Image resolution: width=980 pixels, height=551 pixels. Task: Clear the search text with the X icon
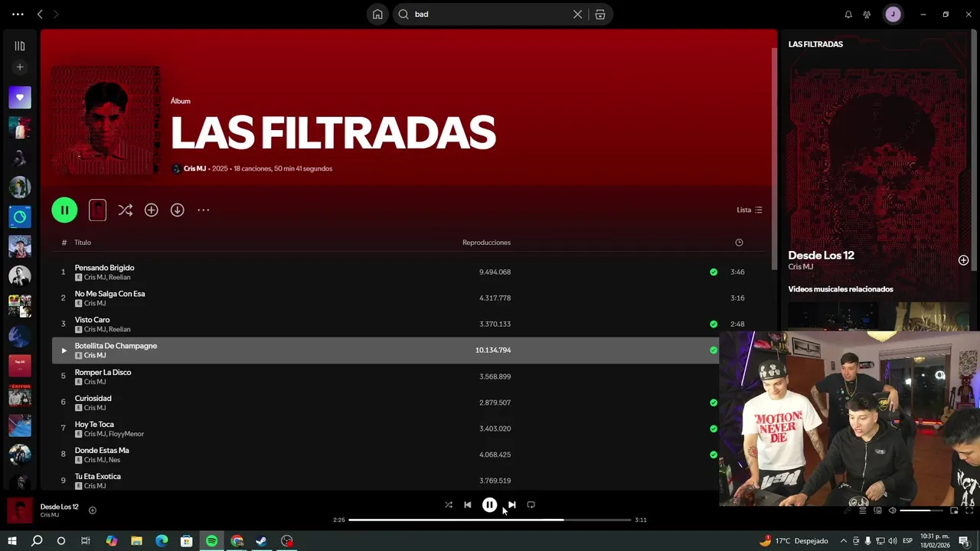[578, 14]
